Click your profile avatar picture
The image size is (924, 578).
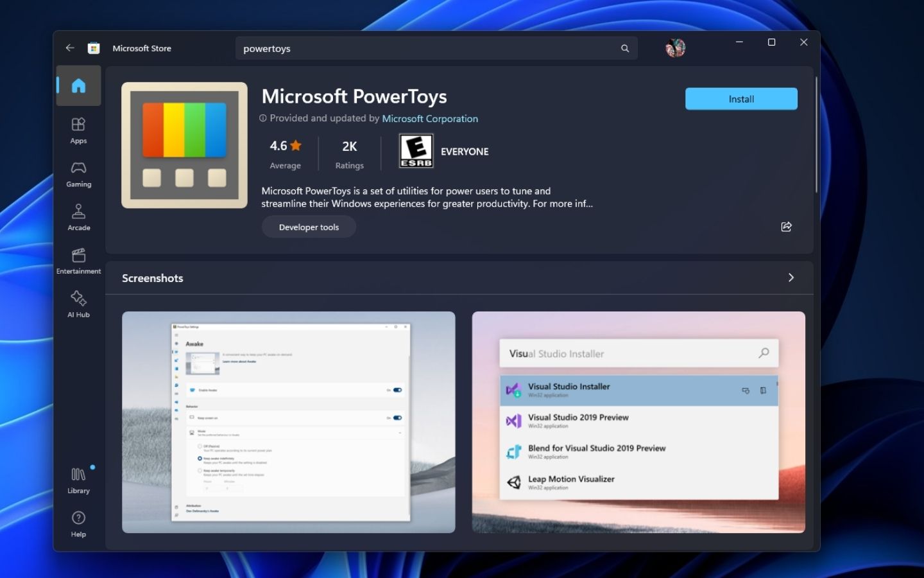(x=675, y=47)
